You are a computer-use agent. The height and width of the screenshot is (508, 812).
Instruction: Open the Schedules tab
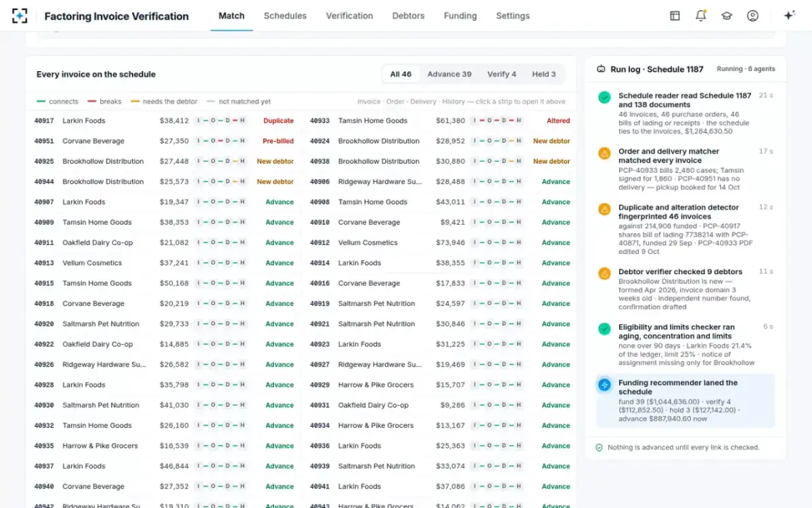pos(285,16)
